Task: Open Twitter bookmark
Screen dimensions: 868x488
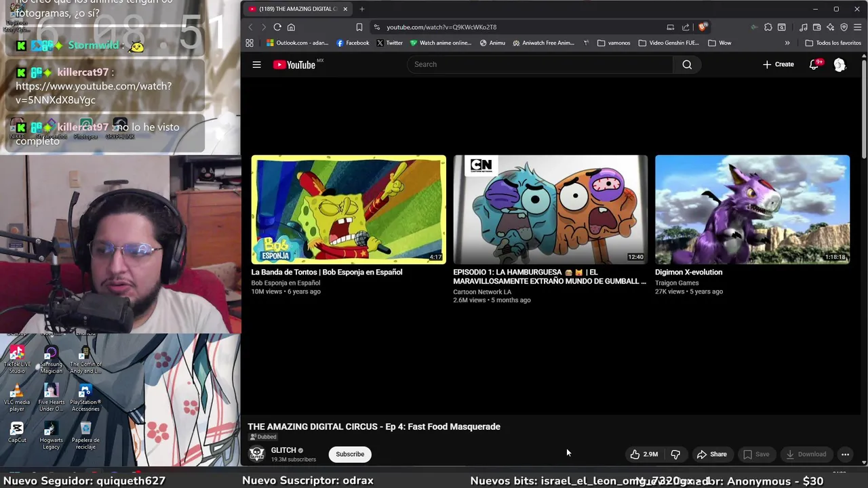Action: click(x=389, y=43)
